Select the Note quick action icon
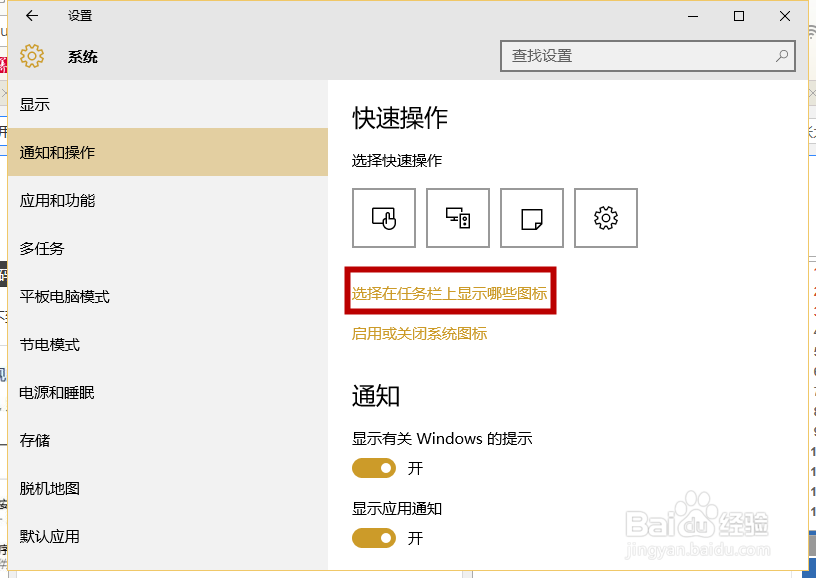Image resolution: width=816 pixels, height=578 pixels. [x=531, y=217]
